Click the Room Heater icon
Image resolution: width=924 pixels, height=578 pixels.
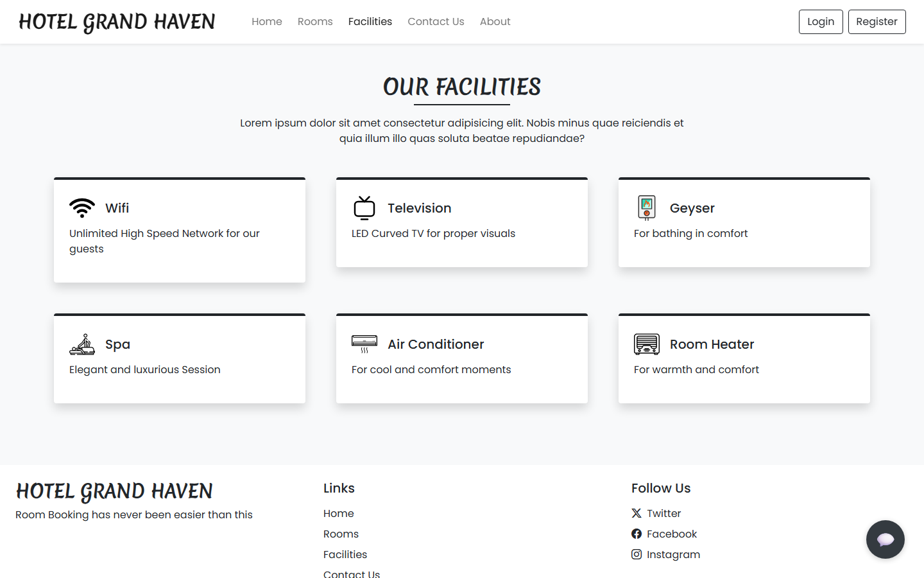(x=647, y=344)
